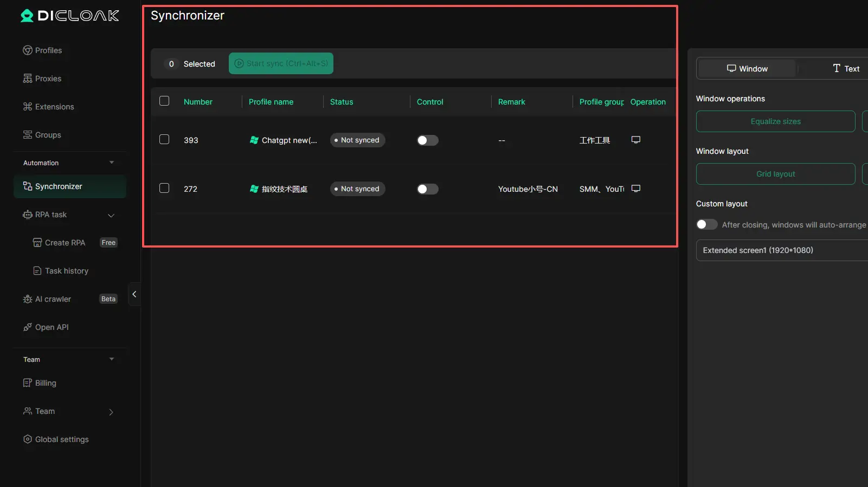Image resolution: width=868 pixels, height=487 pixels.
Task: Switch to the Text tab
Action: tap(846, 69)
